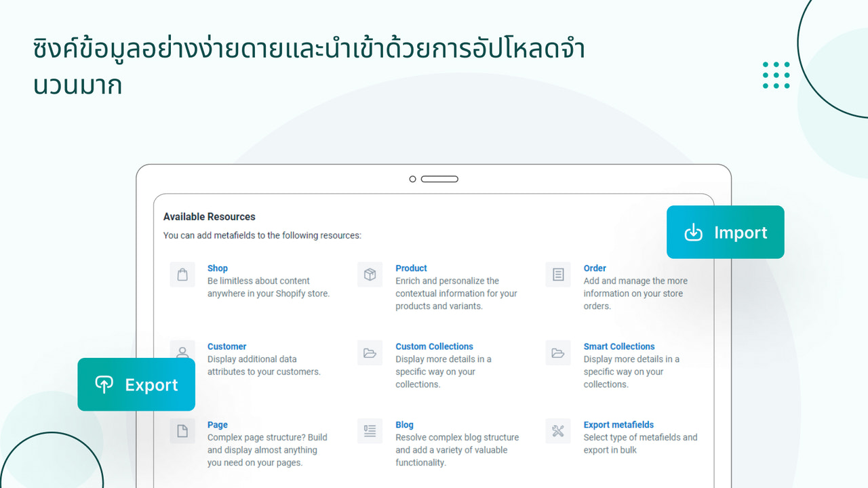Viewport: 868px width, 488px height.
Task: Click the Order document icon
Action: pyautogui.click(x=558, y=274)
